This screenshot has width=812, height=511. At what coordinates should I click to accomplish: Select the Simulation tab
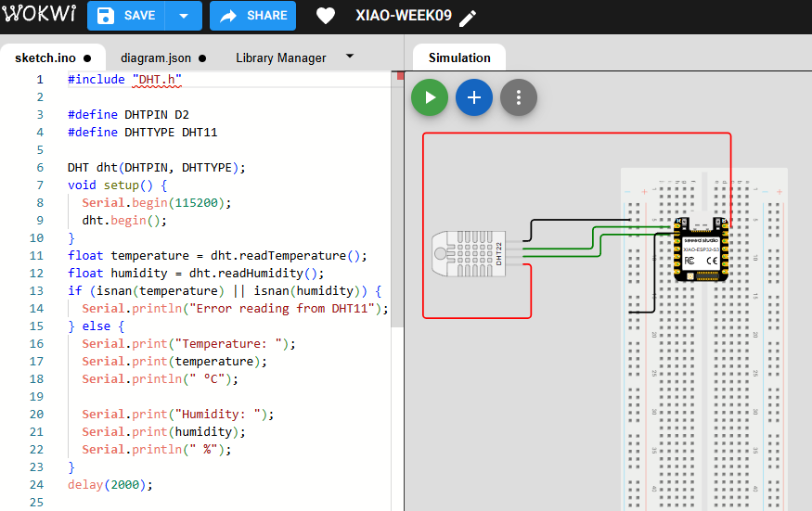459,58
